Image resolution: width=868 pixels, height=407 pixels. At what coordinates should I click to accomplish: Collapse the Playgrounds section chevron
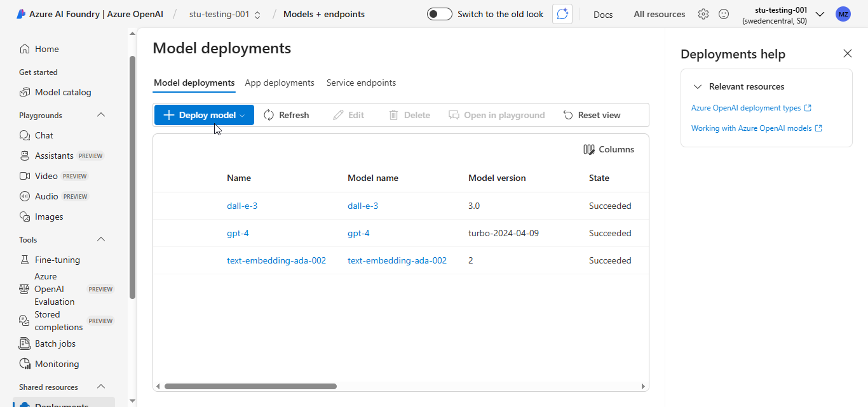point(101,115)
